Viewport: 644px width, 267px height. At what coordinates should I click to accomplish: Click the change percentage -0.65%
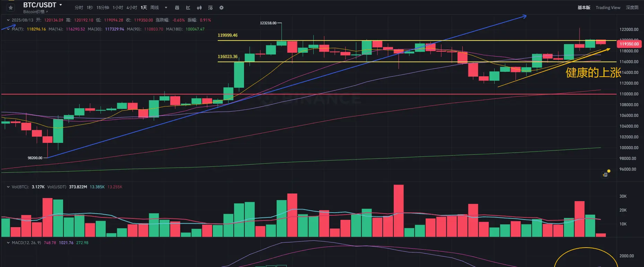click(179, 20)
